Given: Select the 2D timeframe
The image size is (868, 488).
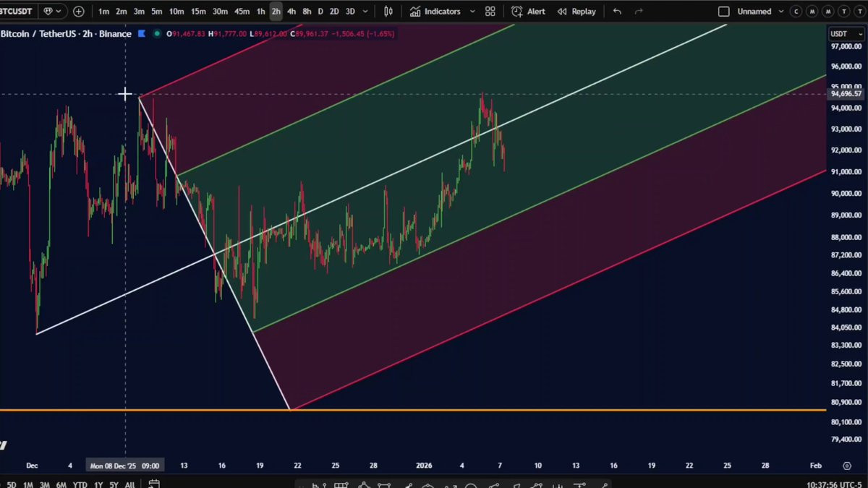Looking at the screenshot, I should click(334, 12).
